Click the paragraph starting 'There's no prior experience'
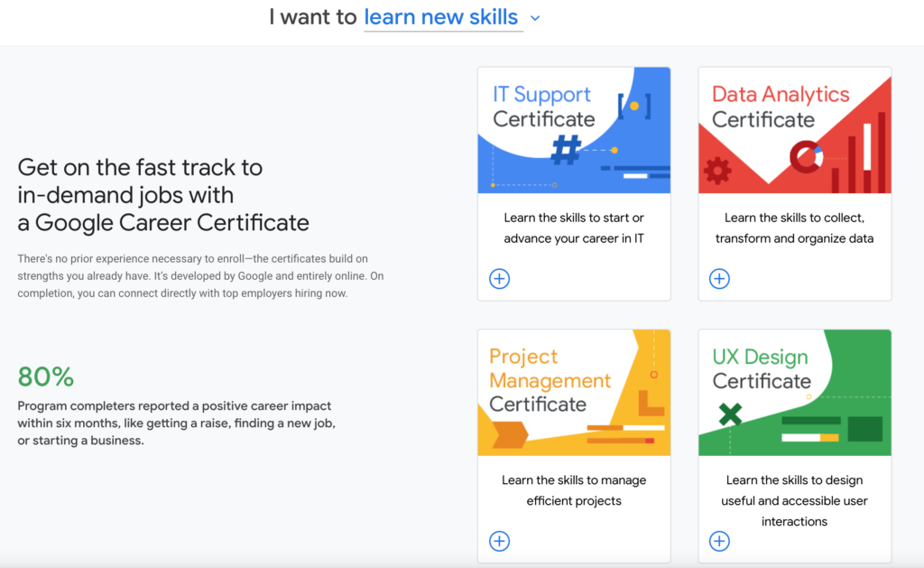 200,276
